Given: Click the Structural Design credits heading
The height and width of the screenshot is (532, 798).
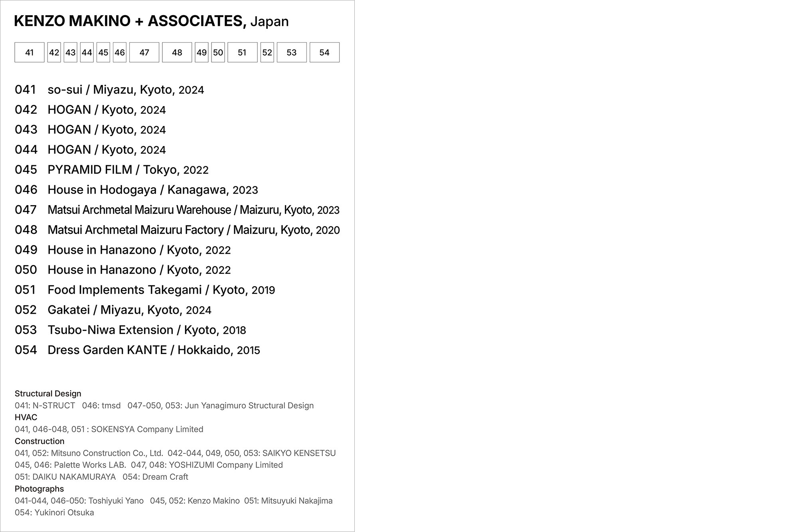Looking at the screenshot, I should click(48, 394).
